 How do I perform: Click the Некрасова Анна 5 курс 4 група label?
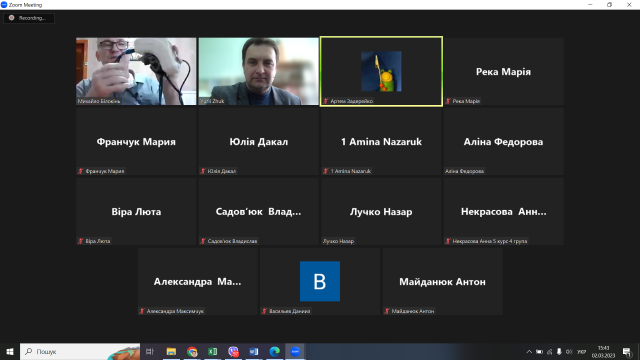[490, 241]
